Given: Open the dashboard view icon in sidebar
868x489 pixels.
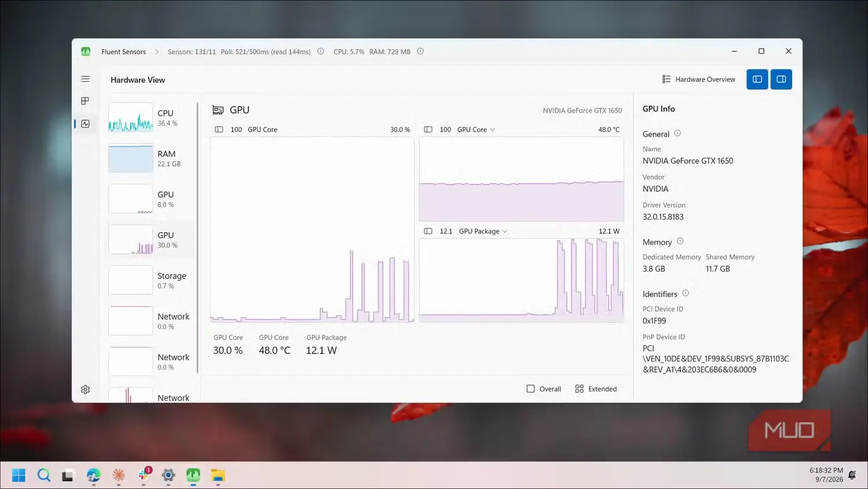Looking at the screenshot, I should click(85, 101).
